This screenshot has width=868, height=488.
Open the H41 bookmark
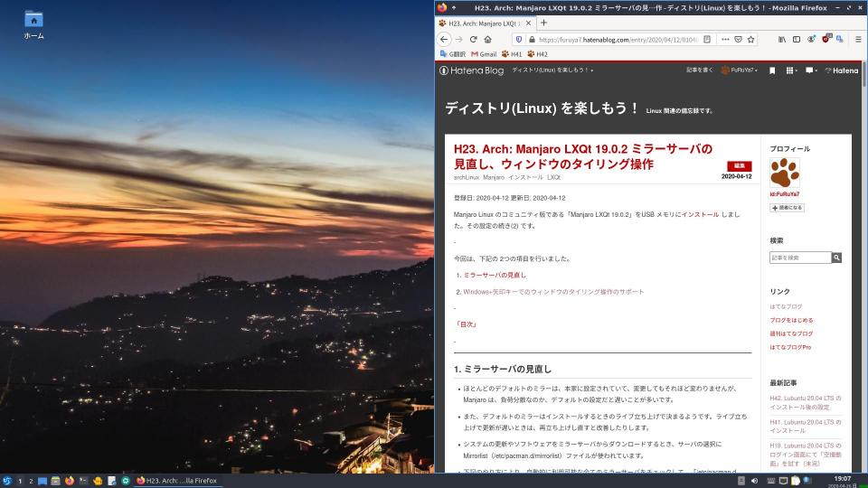[512, 54]
